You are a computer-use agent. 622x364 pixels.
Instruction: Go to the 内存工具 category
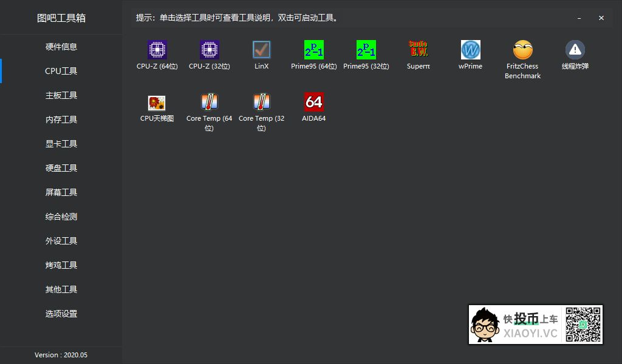[61, 120]
